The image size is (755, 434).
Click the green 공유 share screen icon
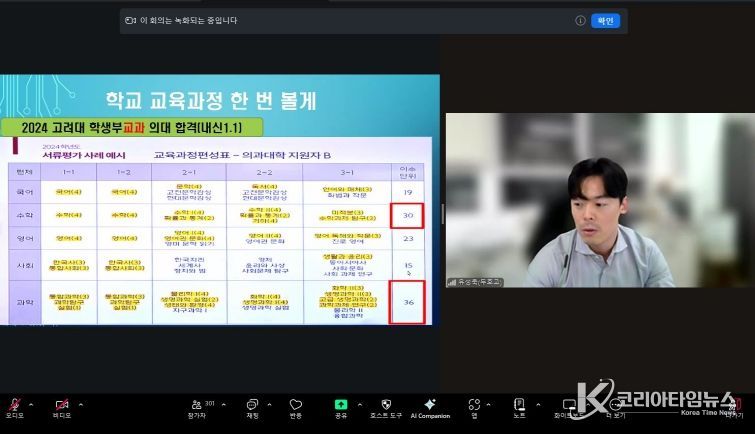(341, 405)
